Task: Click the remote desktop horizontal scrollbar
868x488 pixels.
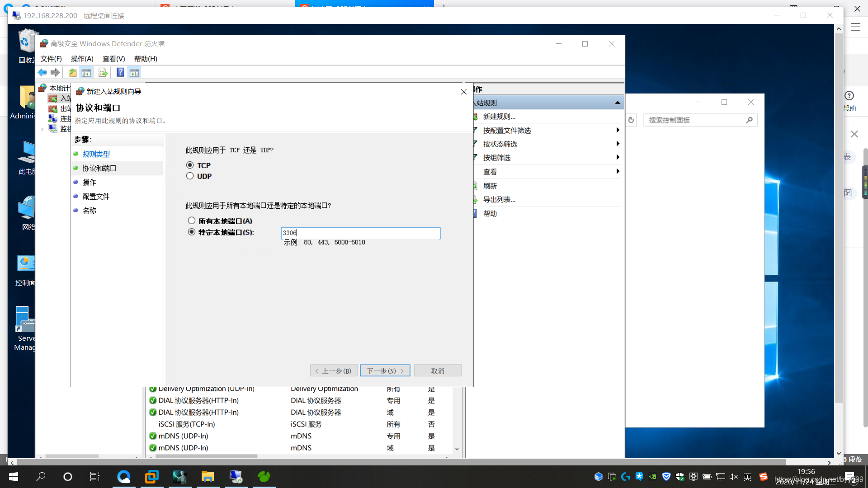Action: pyautogui.click(x=401, y=462)
